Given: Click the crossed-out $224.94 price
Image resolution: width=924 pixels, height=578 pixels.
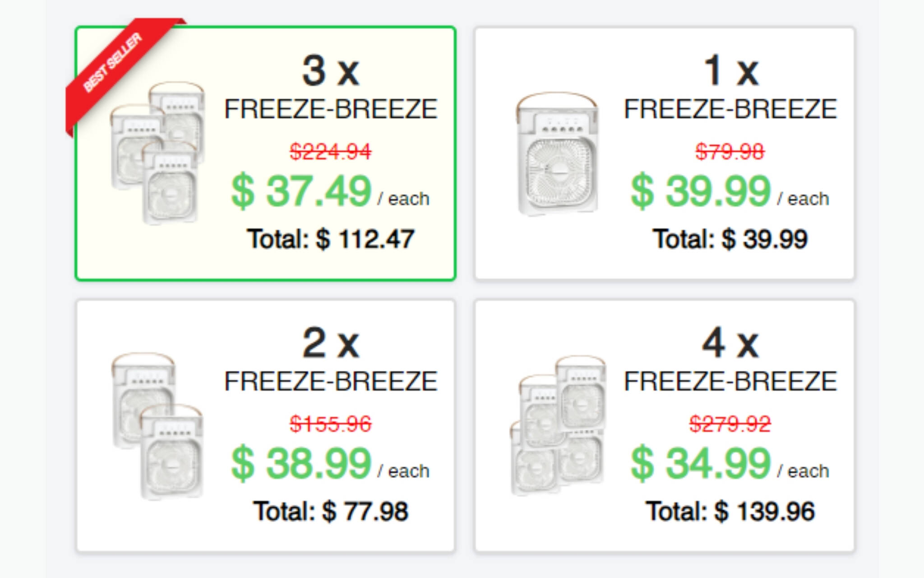Looking at the screenshot, I should tap(330, 151).
